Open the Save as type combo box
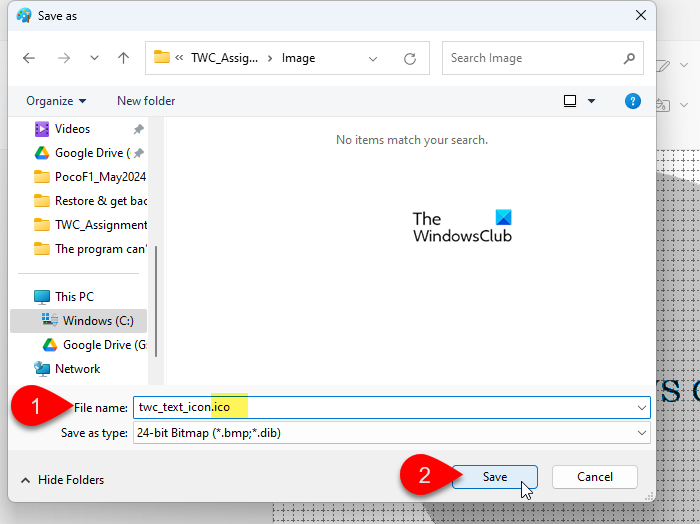 pyautogui.click(x=392, y=433)
